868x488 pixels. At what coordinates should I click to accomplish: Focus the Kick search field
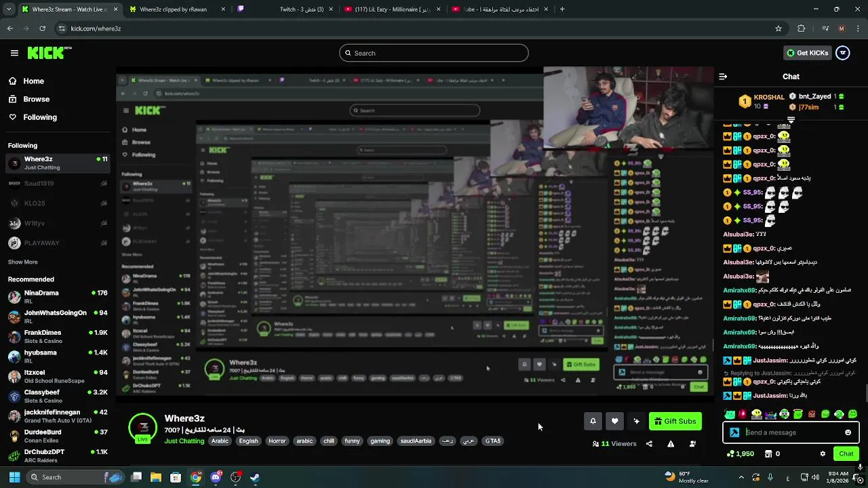pos(434,53)
